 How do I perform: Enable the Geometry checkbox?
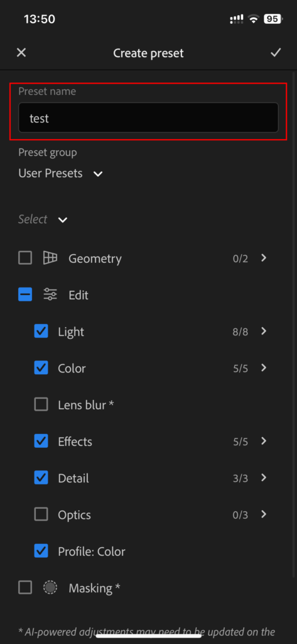point(25,258)
